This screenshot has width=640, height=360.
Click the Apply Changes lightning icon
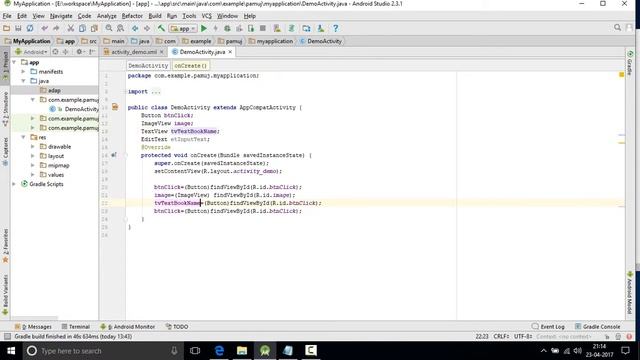click(x=216, y=28)
